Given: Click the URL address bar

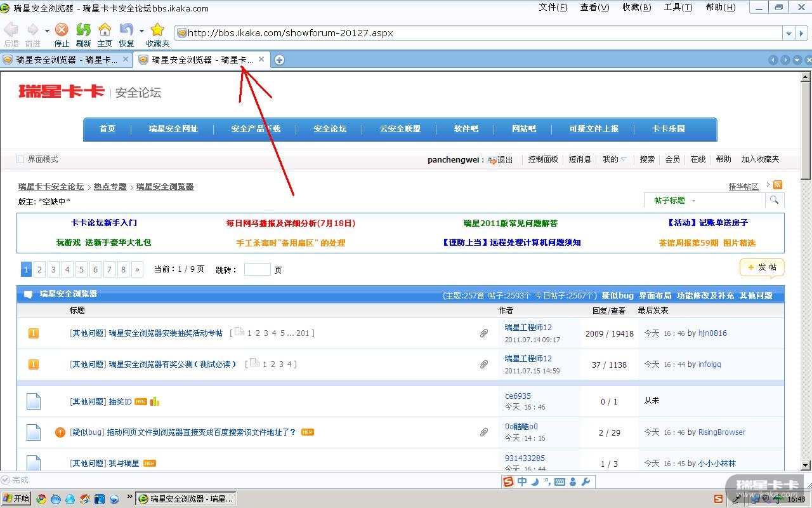Looking at the screenshot, I should click(x=478, y=33).
